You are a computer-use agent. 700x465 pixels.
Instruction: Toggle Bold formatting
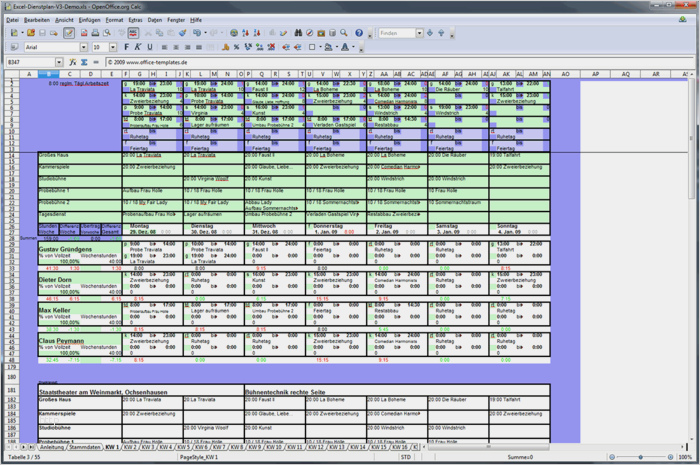(126, 47)
